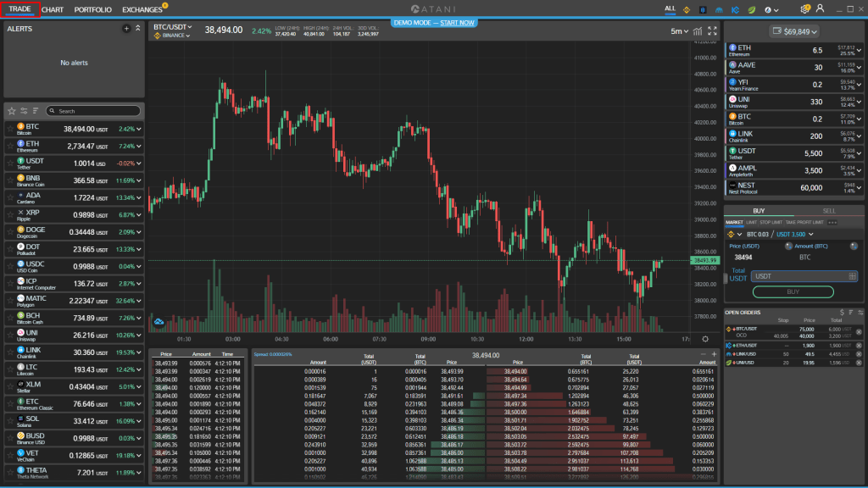Open chart indicators icon
The width and height of the screenshot is (868, 488).
click(x=698, y=31)
